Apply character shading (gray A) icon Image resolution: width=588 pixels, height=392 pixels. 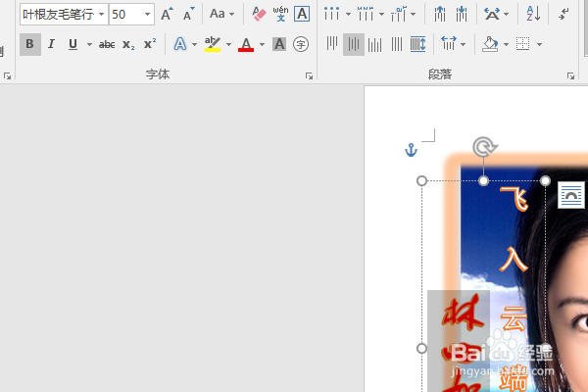(x=279, y=44)
